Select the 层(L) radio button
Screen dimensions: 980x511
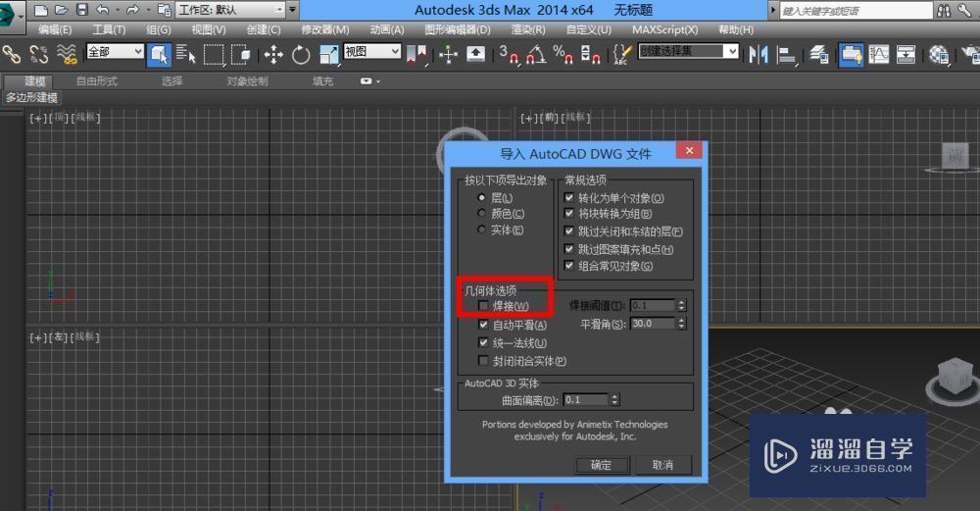481,198
